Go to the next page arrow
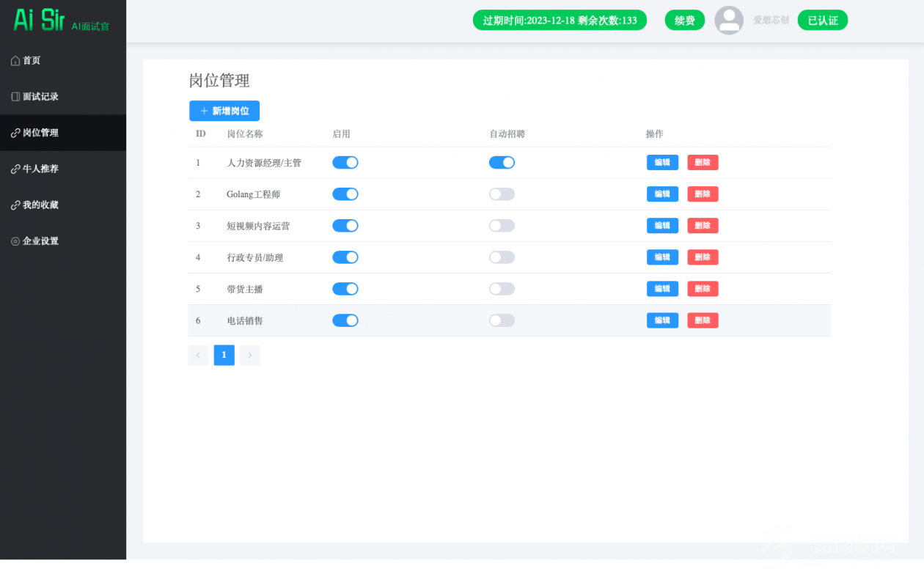The width and height of the screenshot is (924, 577). click(249, 356)
